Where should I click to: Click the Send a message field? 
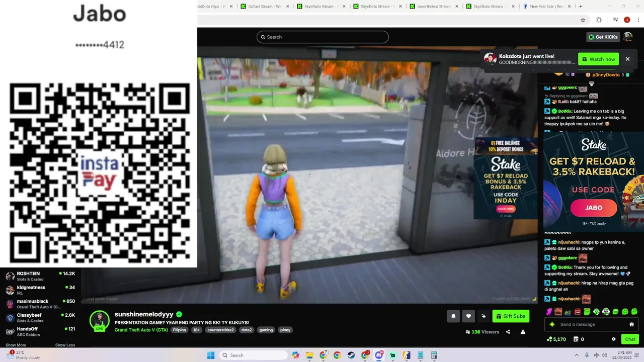click(x=592, y=324)
